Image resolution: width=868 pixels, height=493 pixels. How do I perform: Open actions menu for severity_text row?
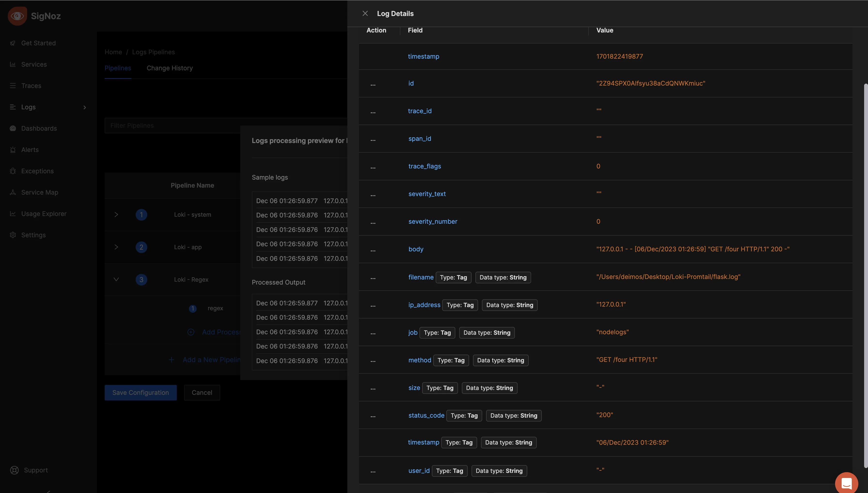(x=373, y=195)
